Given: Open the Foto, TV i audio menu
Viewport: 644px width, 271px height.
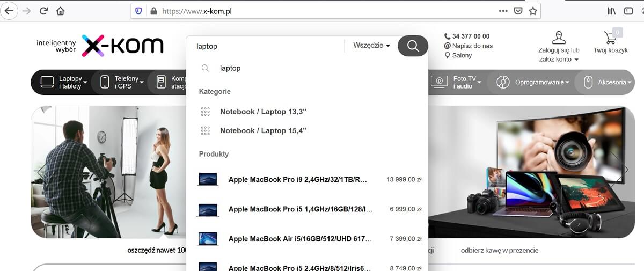Looking at the screenshot, I should (x=467, y=82).
